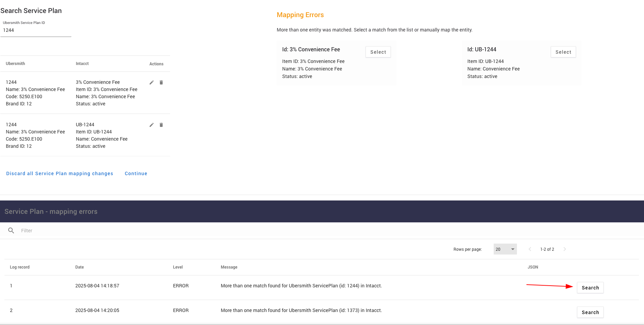This screenshot has height=325, width=644.
Task: Search for log record 1 error (id 1244)
Action: click(x=590, y=288)
